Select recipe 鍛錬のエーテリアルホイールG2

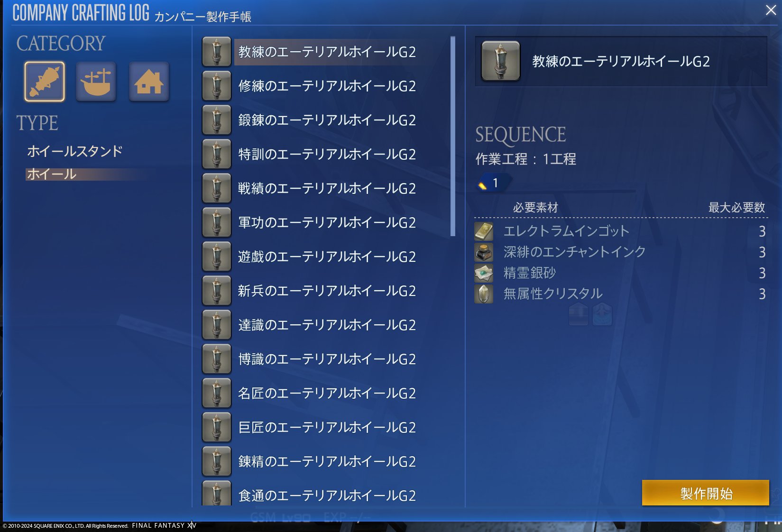click(x=327, y=120)
